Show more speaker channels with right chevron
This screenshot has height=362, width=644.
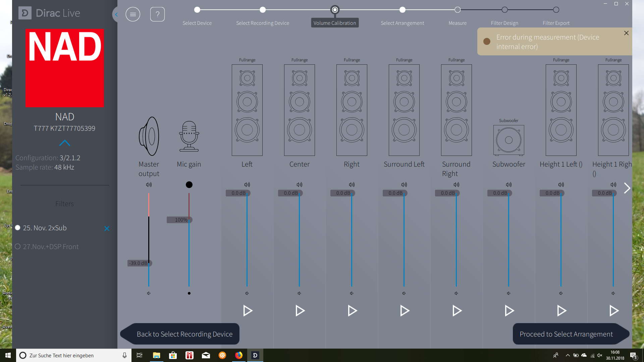pyautogui.click(x=627, y=188)
